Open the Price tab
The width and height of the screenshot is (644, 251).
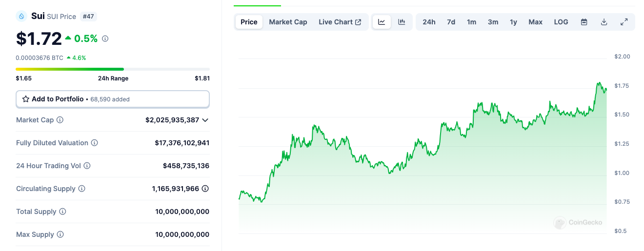pos(249,22)
